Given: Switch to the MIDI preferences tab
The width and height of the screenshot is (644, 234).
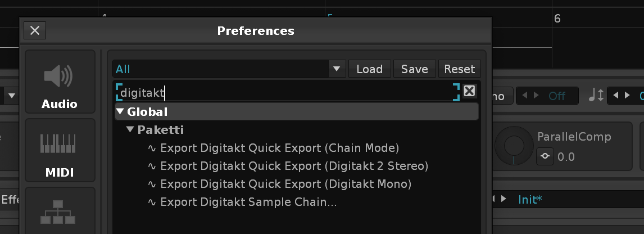Looking at the screenshot, I should pos(60,151).
